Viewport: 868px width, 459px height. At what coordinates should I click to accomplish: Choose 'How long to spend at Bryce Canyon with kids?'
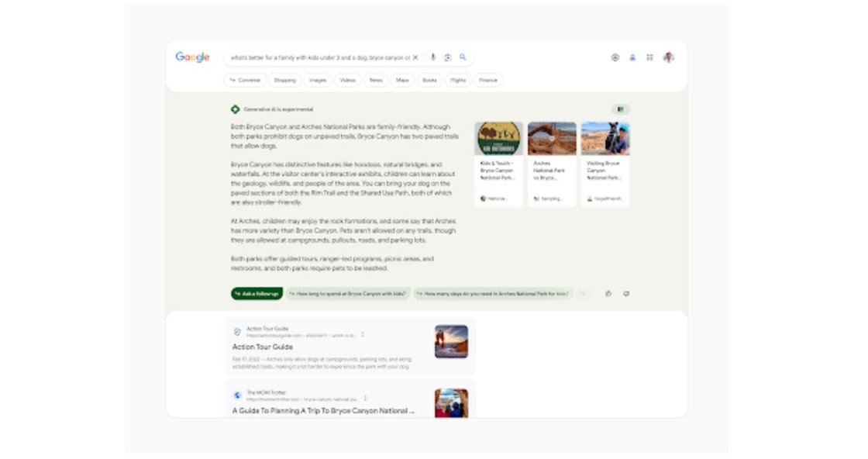[348, 293]
